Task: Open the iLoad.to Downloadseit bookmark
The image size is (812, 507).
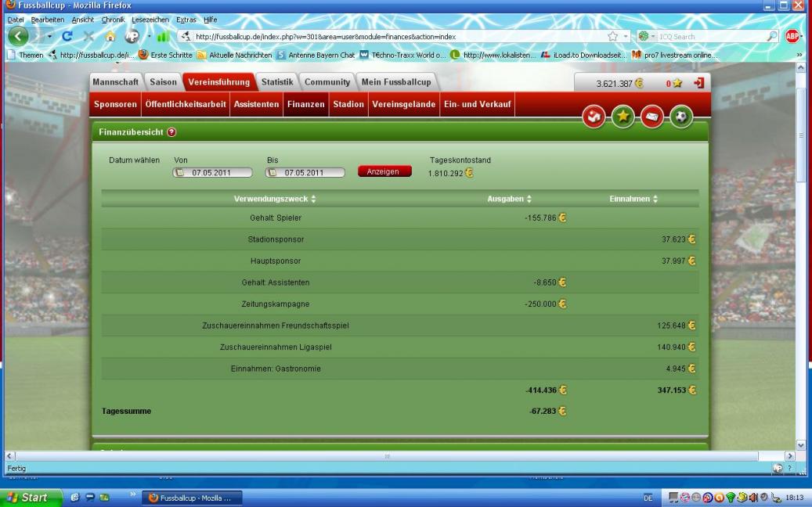Action: tap(583, 55)
